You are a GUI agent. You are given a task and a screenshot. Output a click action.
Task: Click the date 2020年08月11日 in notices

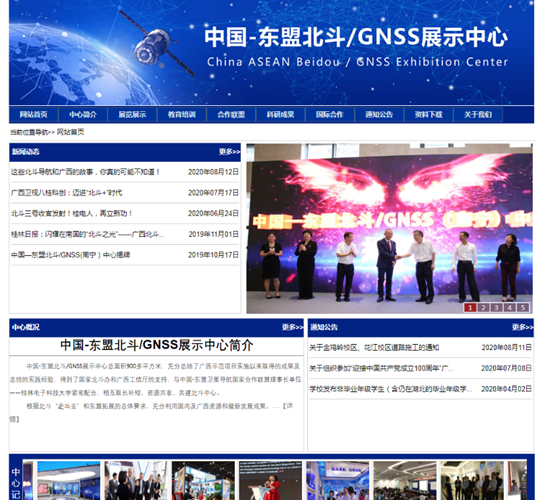(506, 347)
